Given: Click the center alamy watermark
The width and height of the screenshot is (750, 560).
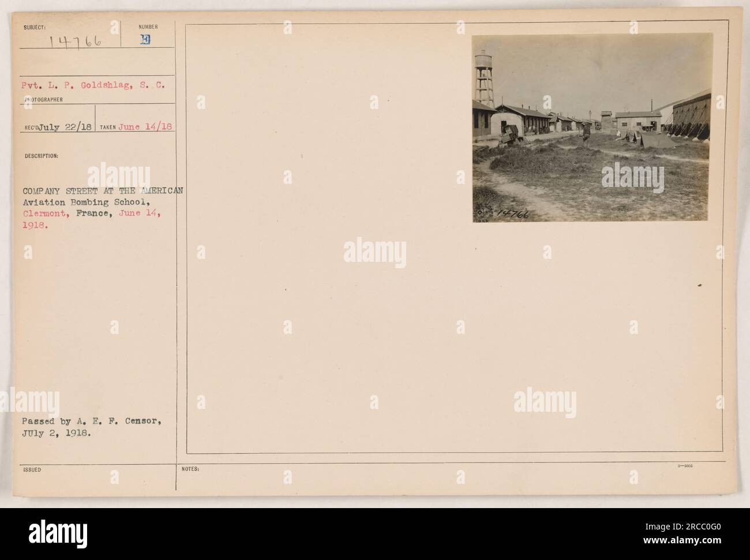Looking at the screenshot, I should coord(375,253).
